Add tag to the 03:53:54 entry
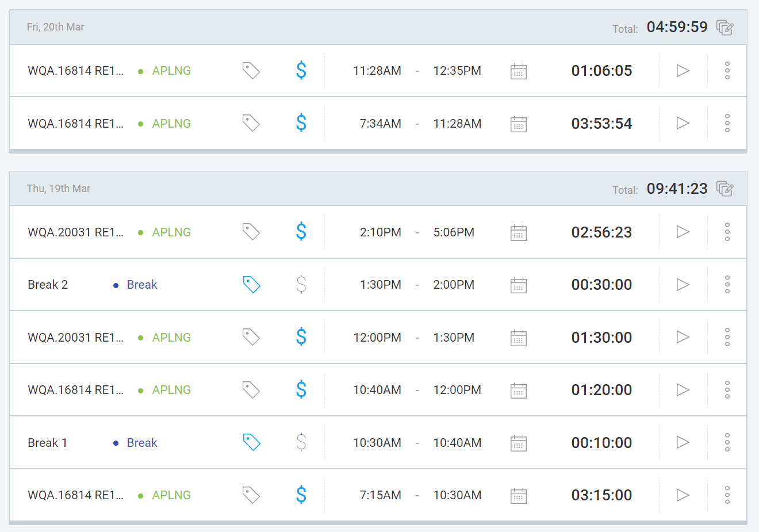This screenshot has height=532, width=759. coord(251,123)
